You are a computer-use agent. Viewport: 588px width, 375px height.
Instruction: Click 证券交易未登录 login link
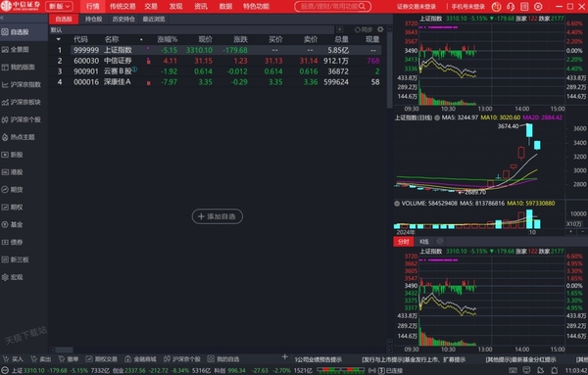pyautogui.click(x=416, y=7)
